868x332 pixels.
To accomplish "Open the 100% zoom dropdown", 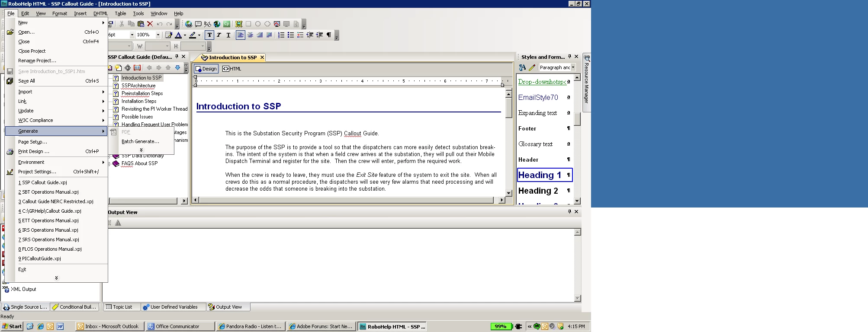I will tap(158, 35).
